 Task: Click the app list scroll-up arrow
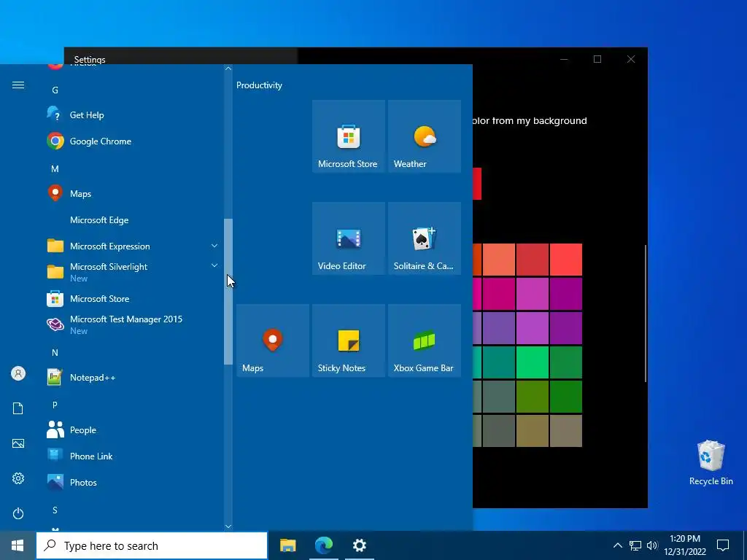(x=228, y=69)
